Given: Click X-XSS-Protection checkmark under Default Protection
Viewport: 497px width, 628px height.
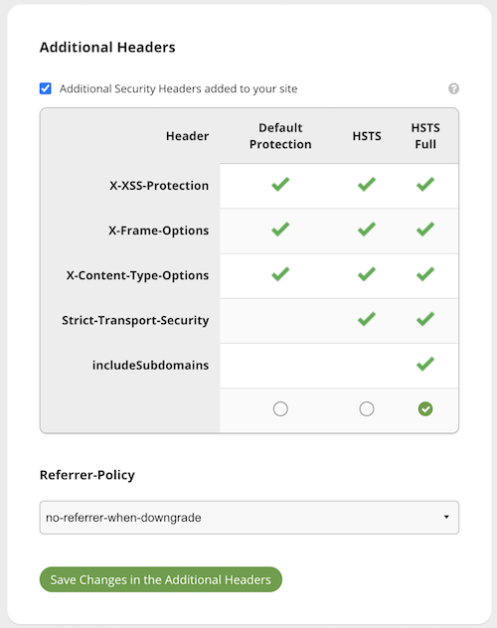Looking at the screenshot, I should point(280,185).
